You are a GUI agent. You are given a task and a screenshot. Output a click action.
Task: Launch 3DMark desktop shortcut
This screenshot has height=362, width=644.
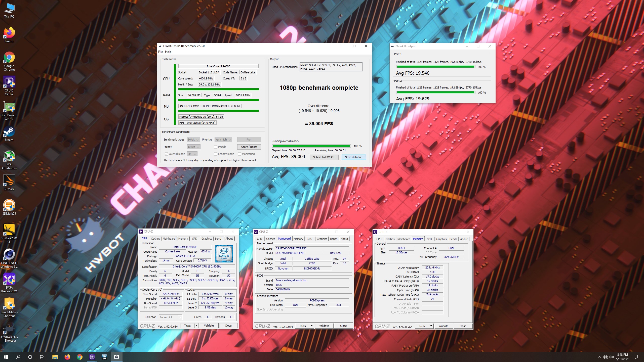(9, 183)
